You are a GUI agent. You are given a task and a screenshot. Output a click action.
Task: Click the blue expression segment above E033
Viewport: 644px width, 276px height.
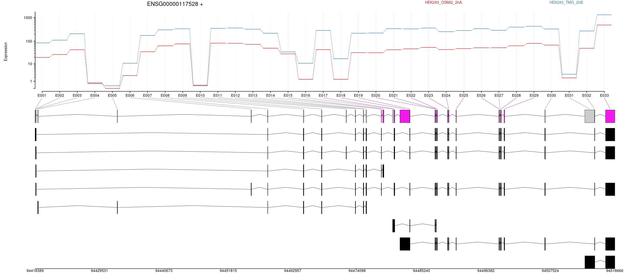point(604,15)
